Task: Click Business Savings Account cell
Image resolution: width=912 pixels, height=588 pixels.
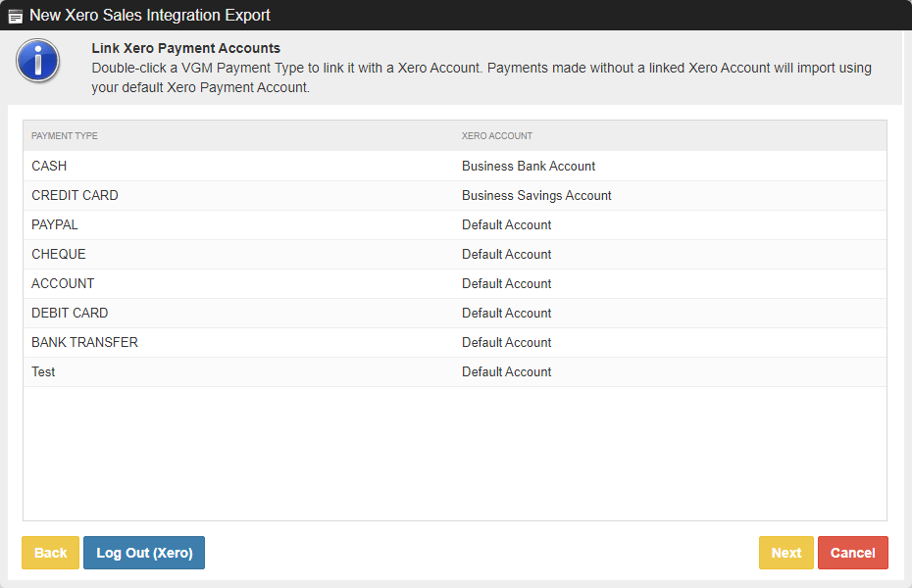Action: pos(536,195)
